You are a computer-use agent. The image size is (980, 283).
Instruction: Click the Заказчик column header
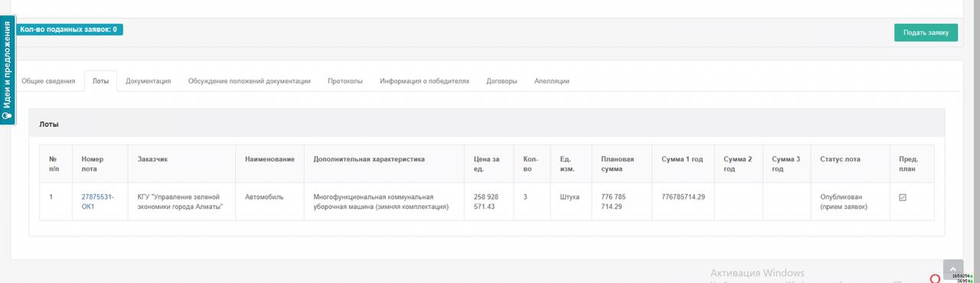(152, 159)
